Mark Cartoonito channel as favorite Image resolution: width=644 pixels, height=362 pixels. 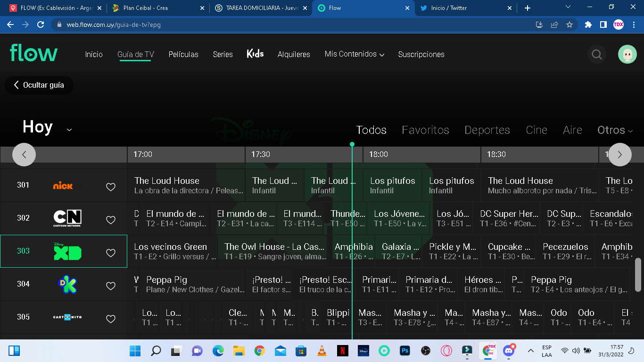pos(111,319)
